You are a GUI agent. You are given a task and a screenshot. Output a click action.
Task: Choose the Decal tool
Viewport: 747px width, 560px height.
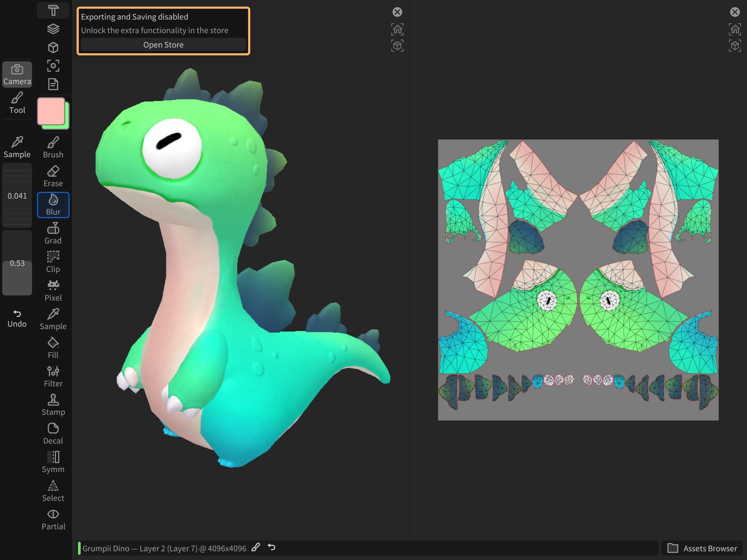pyautogui.click(x=53, y=433)
